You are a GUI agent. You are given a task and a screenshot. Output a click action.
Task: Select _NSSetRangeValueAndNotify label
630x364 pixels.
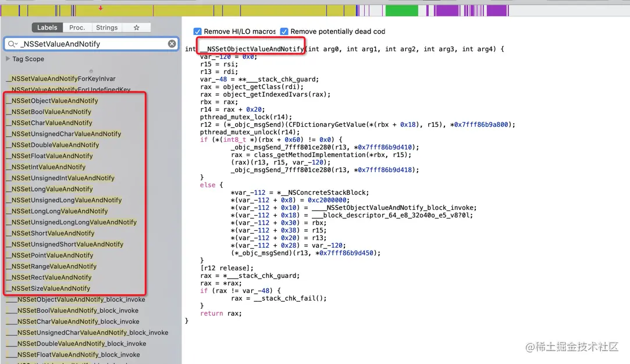point(51,266)
